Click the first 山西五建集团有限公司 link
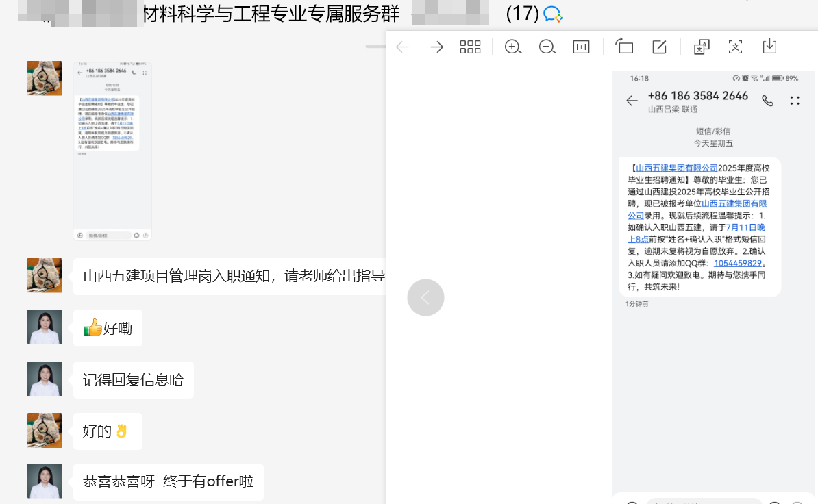Screen dimensions: 818x504 pos(676,168)
